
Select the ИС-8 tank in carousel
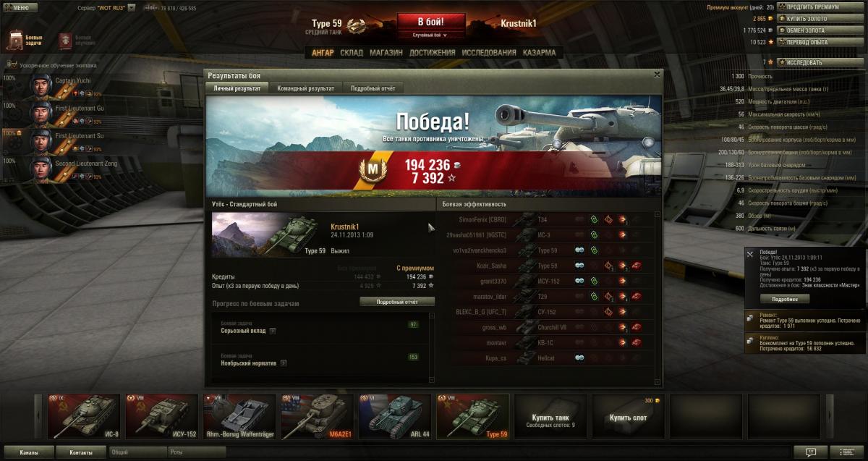tap(82, 417)
